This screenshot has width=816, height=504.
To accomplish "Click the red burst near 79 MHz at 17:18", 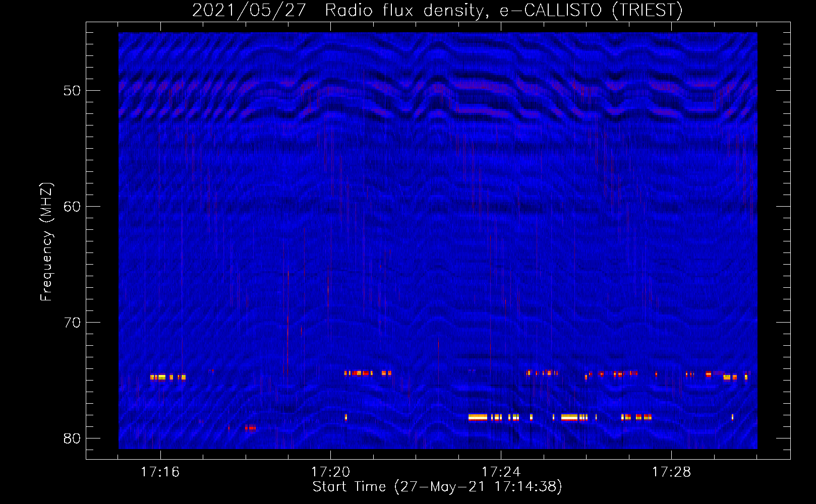I will (250, 428).
